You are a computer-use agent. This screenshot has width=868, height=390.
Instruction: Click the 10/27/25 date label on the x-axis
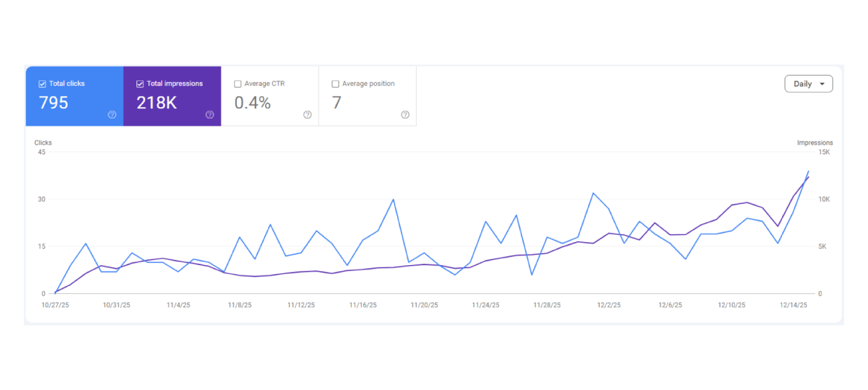pyautogui.click(x=55, y=305)
